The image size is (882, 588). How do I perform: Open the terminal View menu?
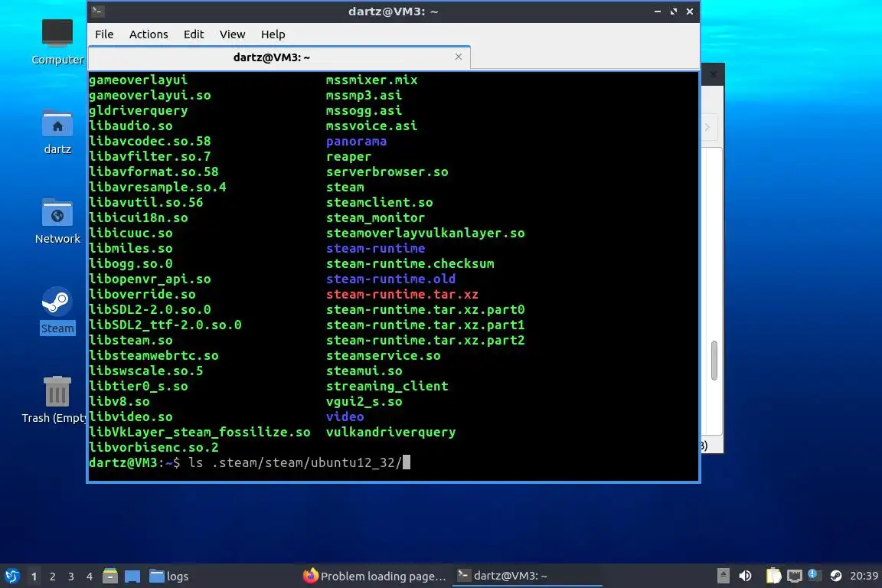pyautogui.click(x=232, y=34)
